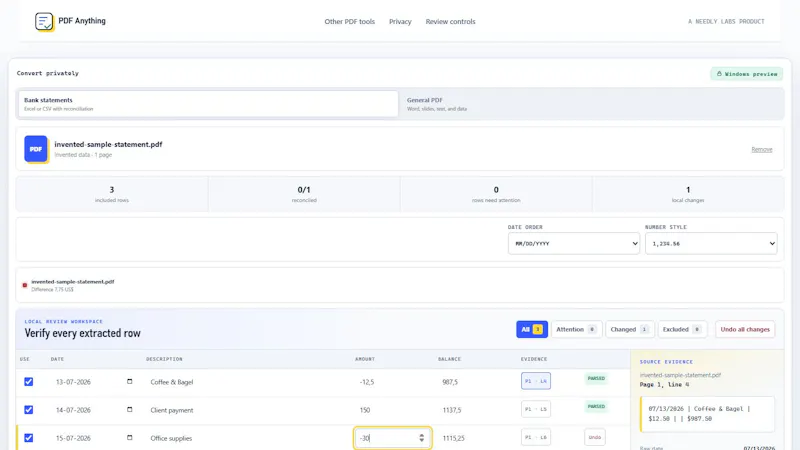800x450 pixels.
Task: Click the 0 rows need attention stat
Action: pos(496,194)
